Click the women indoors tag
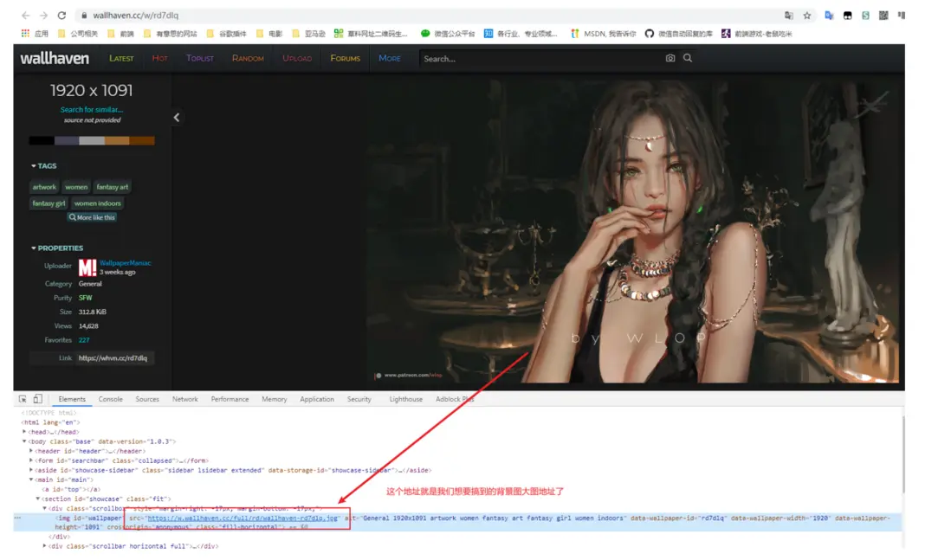 coord(98,203)
